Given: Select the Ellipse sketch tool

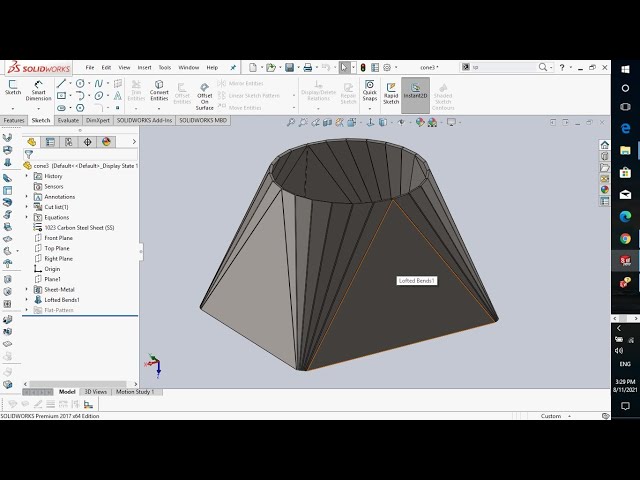Looking at the screenshot, I should point(99,96).
